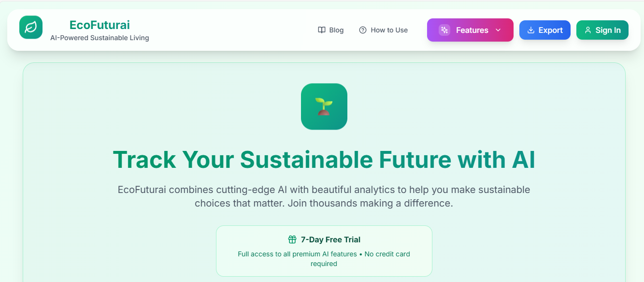Click the leaf logo icon
This screenshot has height=282, width=644.
tap(30, 27)
